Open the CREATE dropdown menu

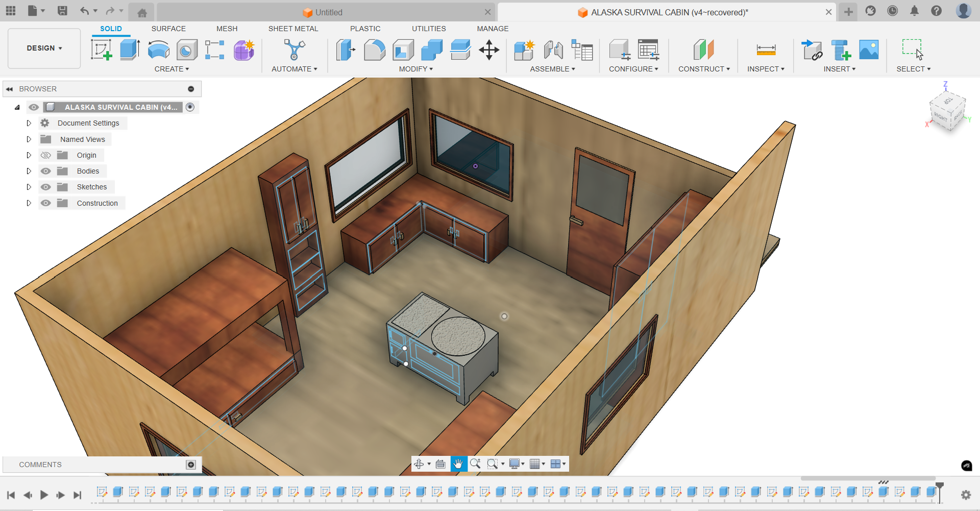171,69
